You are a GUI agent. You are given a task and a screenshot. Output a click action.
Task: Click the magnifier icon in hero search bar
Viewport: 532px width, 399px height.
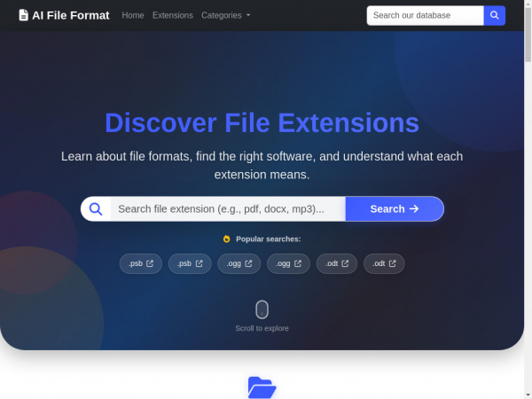coord(96,208)
